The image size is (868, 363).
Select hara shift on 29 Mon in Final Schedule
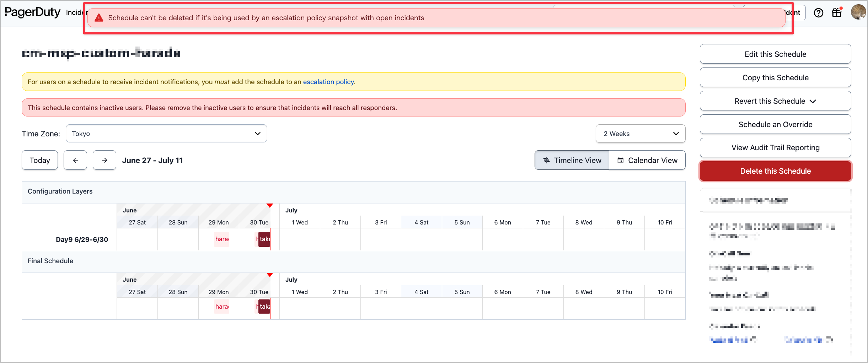tap(222, 306)
